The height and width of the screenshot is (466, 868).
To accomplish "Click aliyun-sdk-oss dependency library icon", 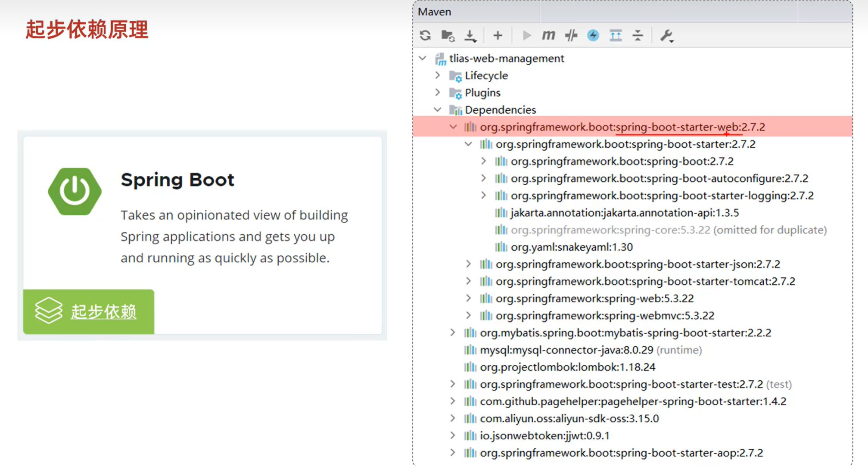I will click(x=470, y=418).
